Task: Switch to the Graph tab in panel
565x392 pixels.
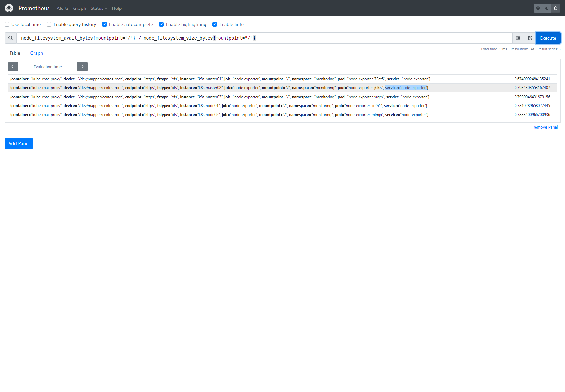Action: click(x=37, y=53)
